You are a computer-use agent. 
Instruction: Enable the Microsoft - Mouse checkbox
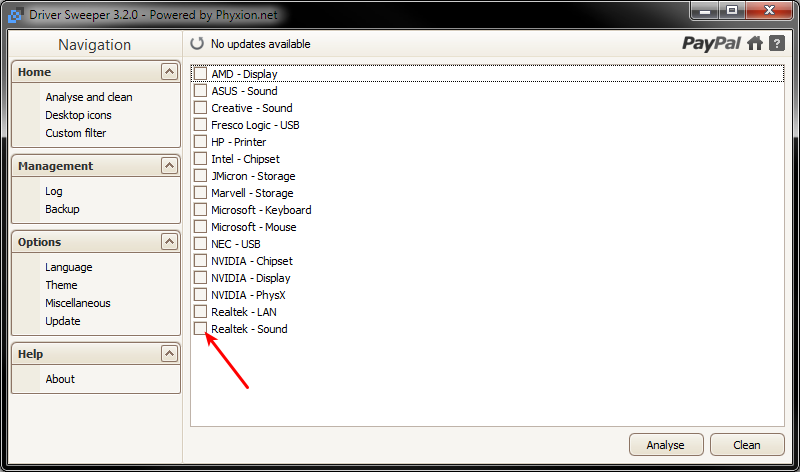tap(201, 227)
